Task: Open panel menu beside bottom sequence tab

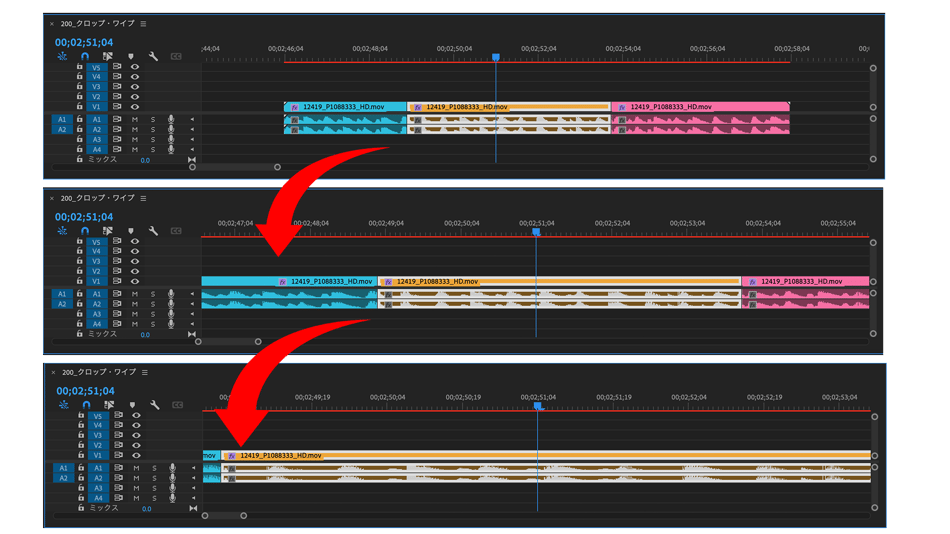Action: pyautogui.click(x=145, y=372)
